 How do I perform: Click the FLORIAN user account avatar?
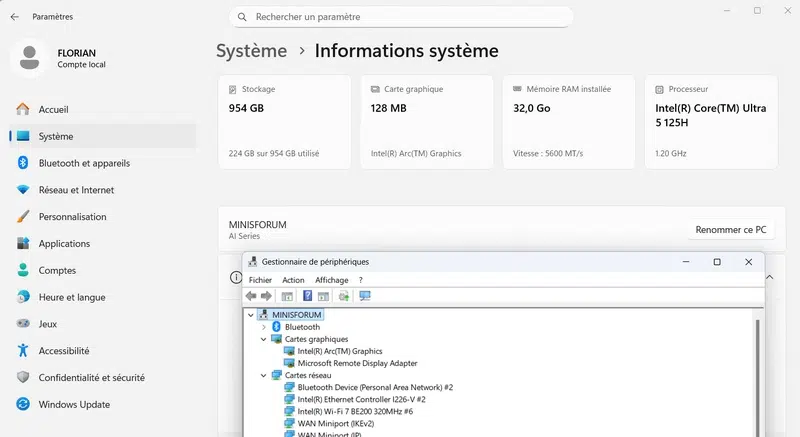30,58
